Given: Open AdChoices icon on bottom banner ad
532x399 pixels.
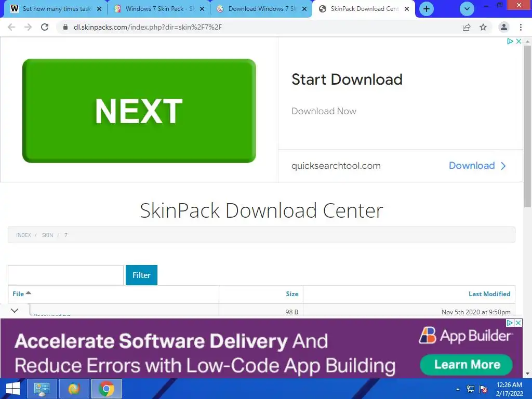Looking at the screenshot, I should pos(509,323).
